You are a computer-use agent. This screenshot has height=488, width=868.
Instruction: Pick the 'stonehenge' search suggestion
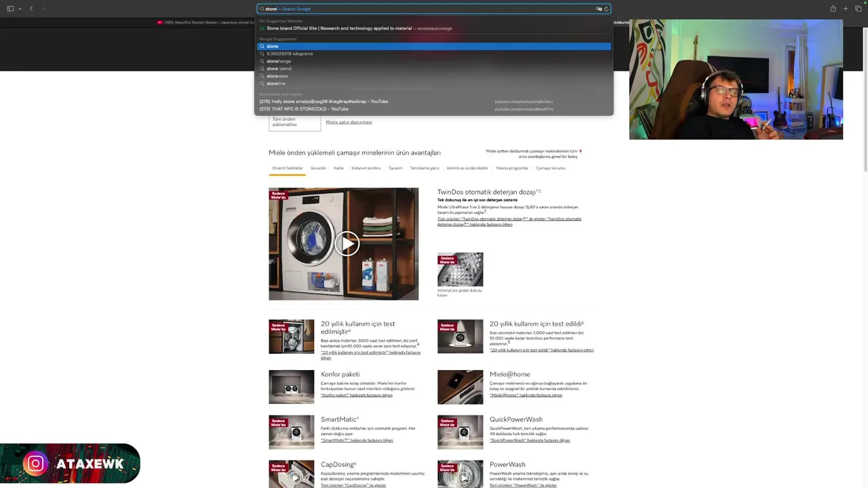pyautogui.click(x=434, y=61)
